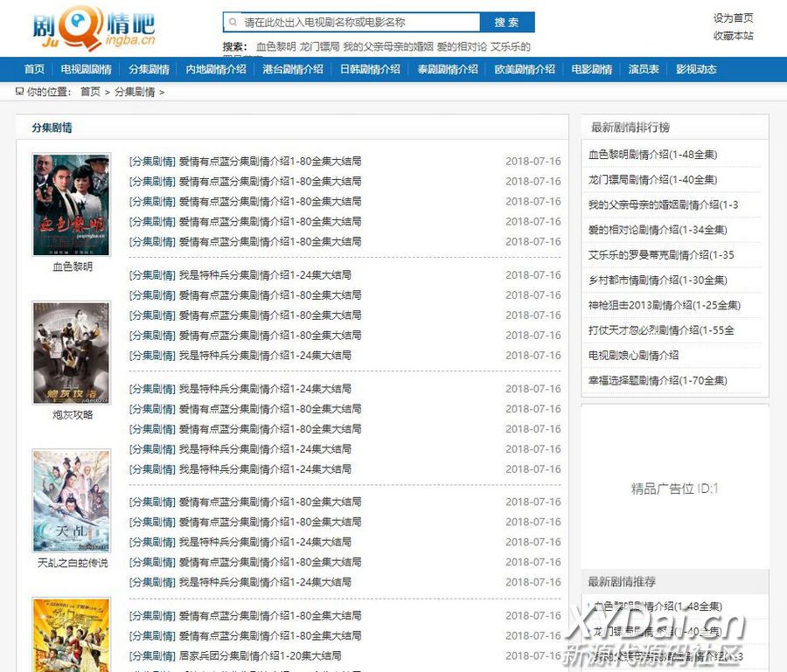The width and height of the screenshot is (787, 672).
Task: Open 影视动态 from the navigation bar
Action: (696, 70)
